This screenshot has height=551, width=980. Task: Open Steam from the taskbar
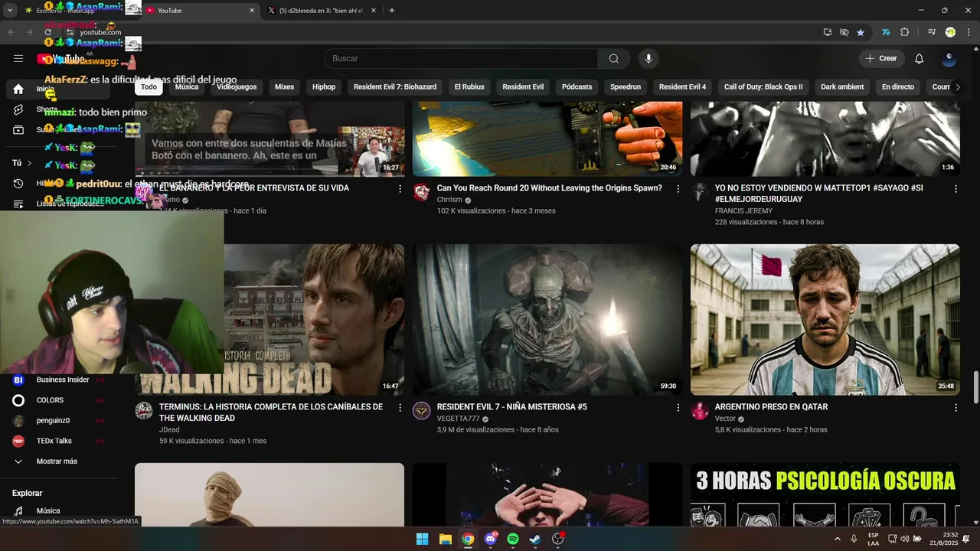(x=535, y=539)
